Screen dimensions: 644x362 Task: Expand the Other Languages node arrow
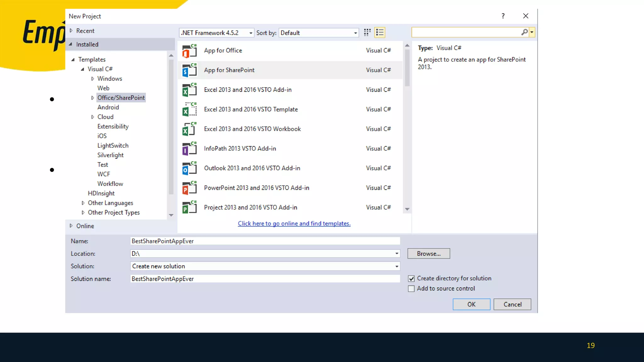point(83,203)
